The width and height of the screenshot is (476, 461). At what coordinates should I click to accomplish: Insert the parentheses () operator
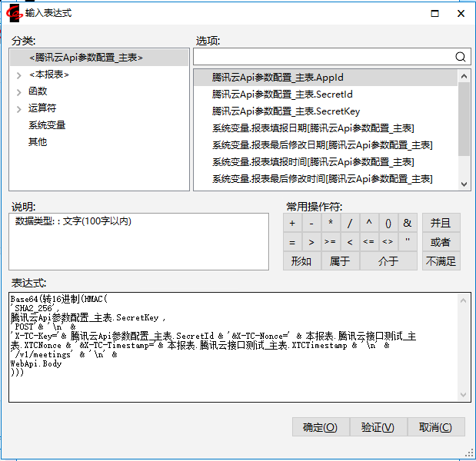point(388,223)
